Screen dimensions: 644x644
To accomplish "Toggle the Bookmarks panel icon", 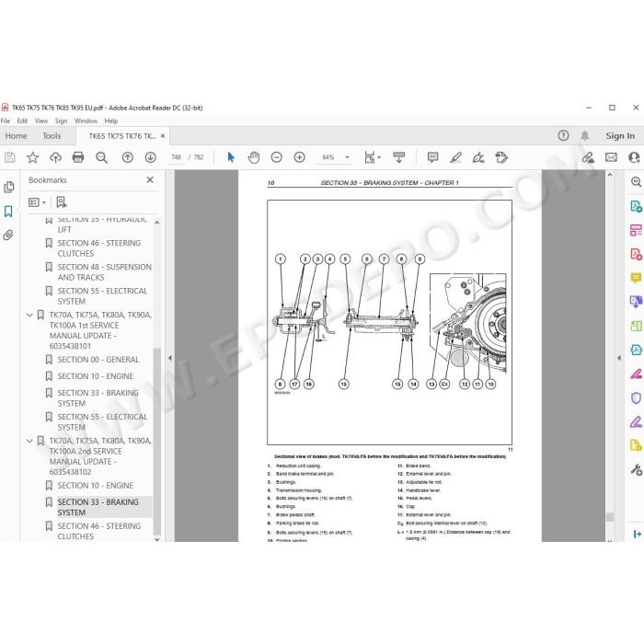I will (x=8, y=212).
